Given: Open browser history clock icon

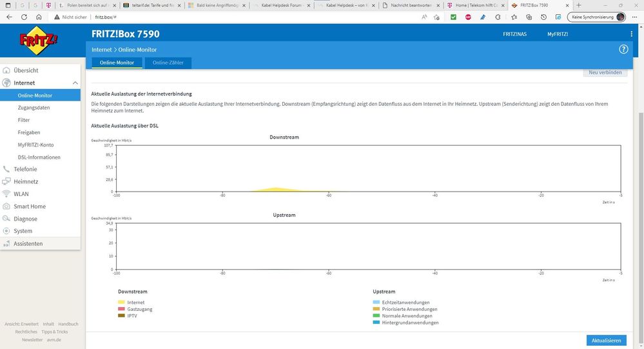Looking at the screenshot, I should (544, 17).
